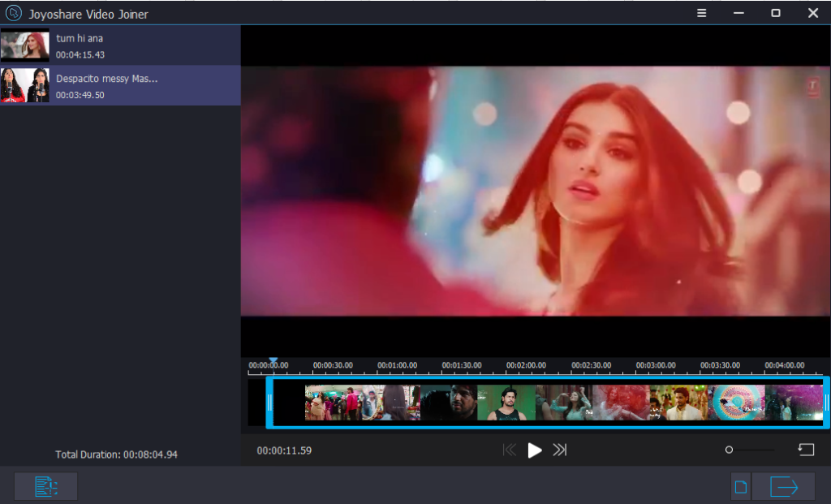The height and width of the screenshot is (504, 831).
Task: Select the 'Despacito messy Mas...' video item
Action: pos(120,85)
